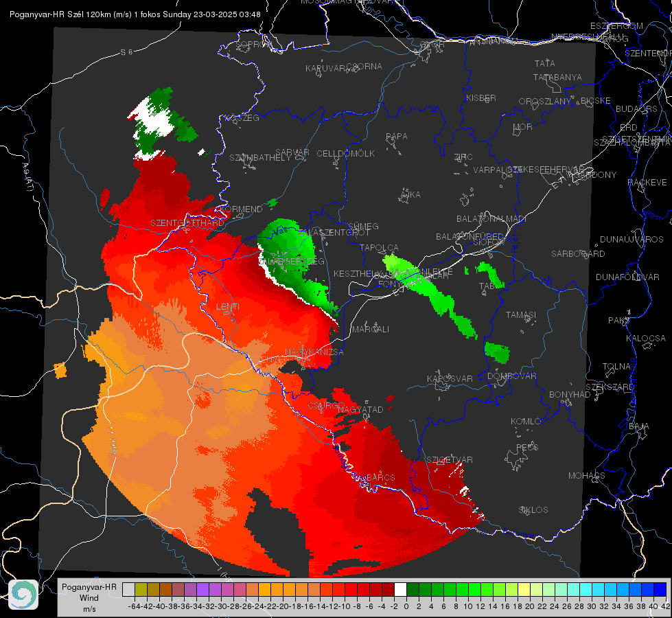Click the SZOMBATHELY city label

(x=260, y=158)
